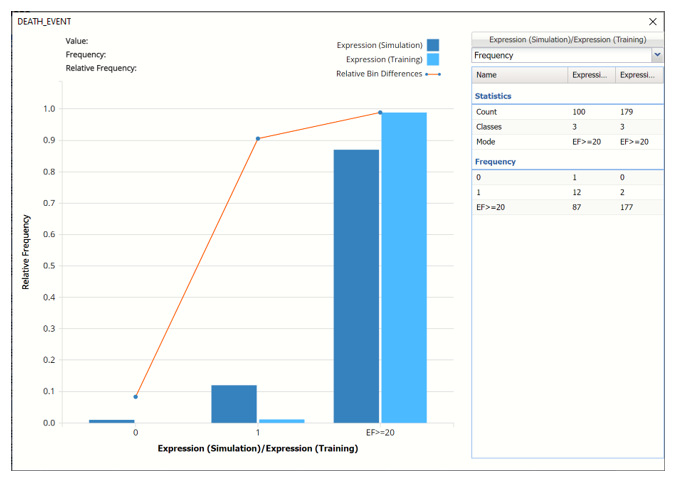The image size is (675, 477).
Task: Select the Count statistics row
Action: point(567,112)
